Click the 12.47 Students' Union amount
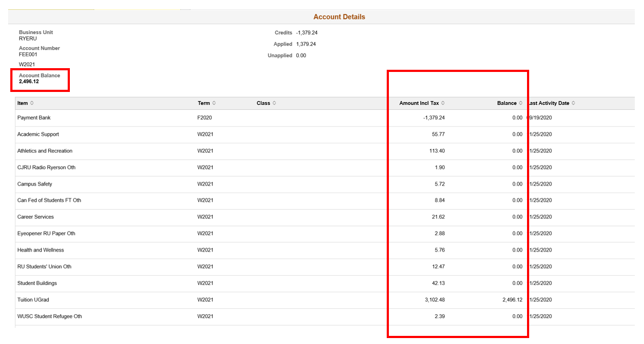Viewport: 644px width, 344px height. click(438, 267)
